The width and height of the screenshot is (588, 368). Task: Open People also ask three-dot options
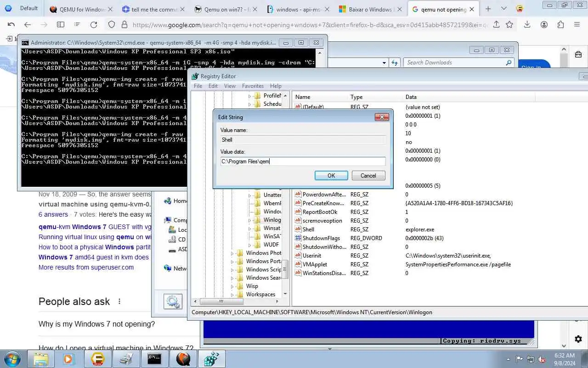[x=119, y=302]
